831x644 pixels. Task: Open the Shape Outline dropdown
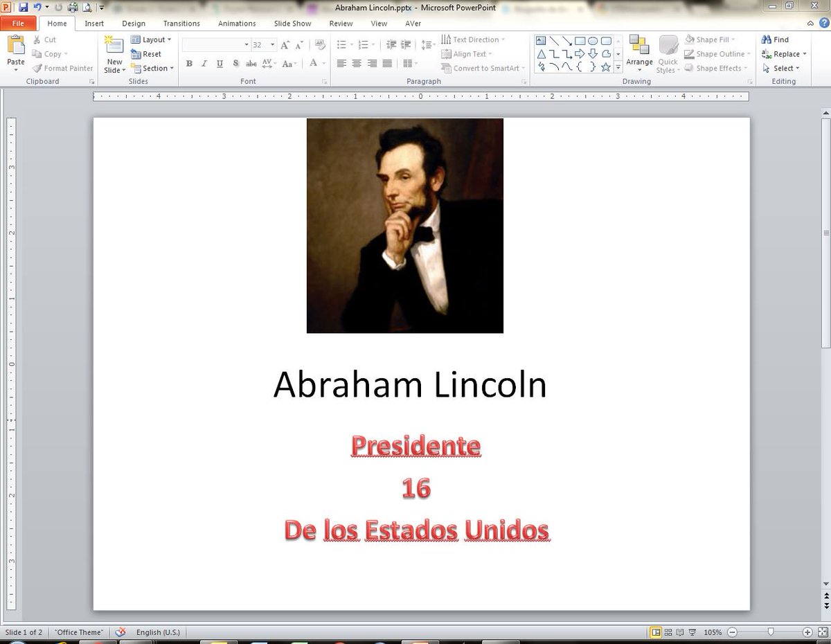pos(717,54)
